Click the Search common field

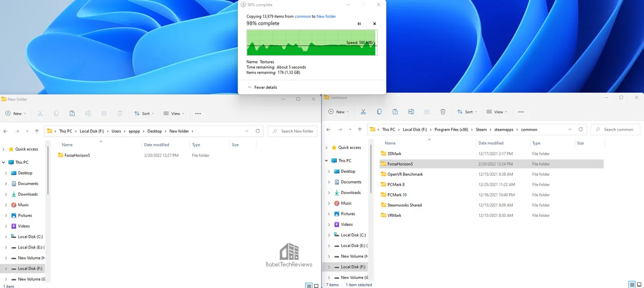[615, 130]
